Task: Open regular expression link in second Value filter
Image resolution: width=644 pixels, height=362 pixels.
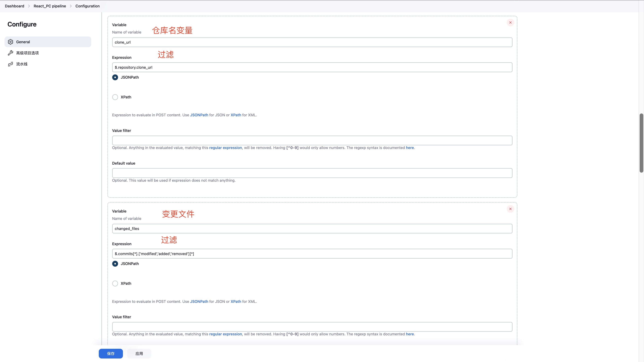Action: click(x=226, y=334)
